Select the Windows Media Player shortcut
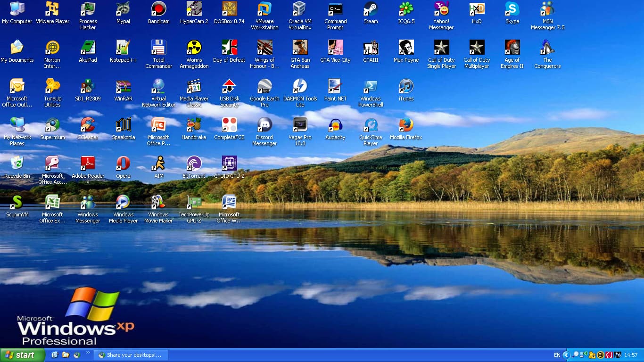The image size is (644, 362). point(123,203)
